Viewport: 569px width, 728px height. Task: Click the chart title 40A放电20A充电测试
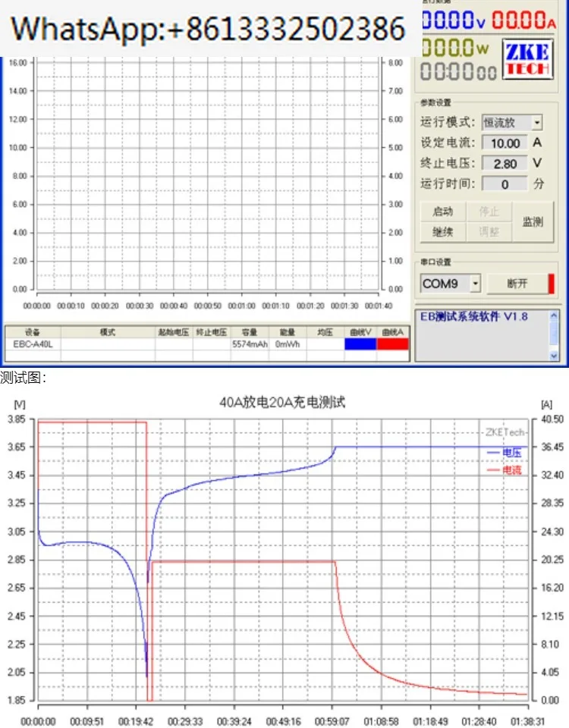[282, 402]
